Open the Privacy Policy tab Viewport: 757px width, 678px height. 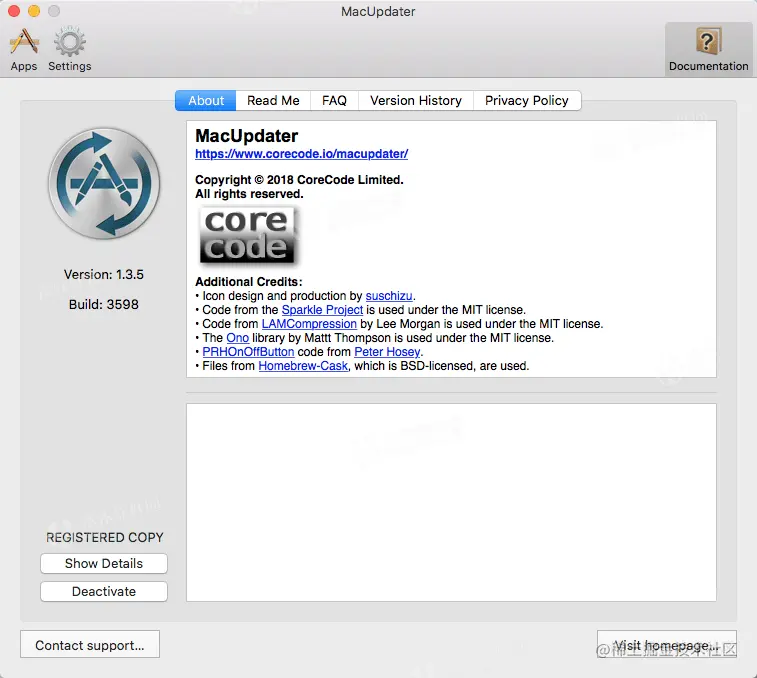527,100
